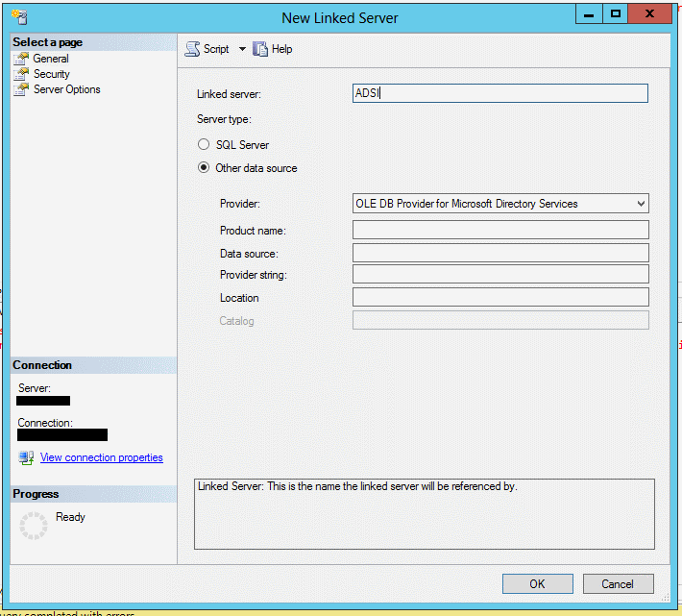Screen dimensions: 682x616
Task: Click the connection properties icon
Action: click(26, 457)
